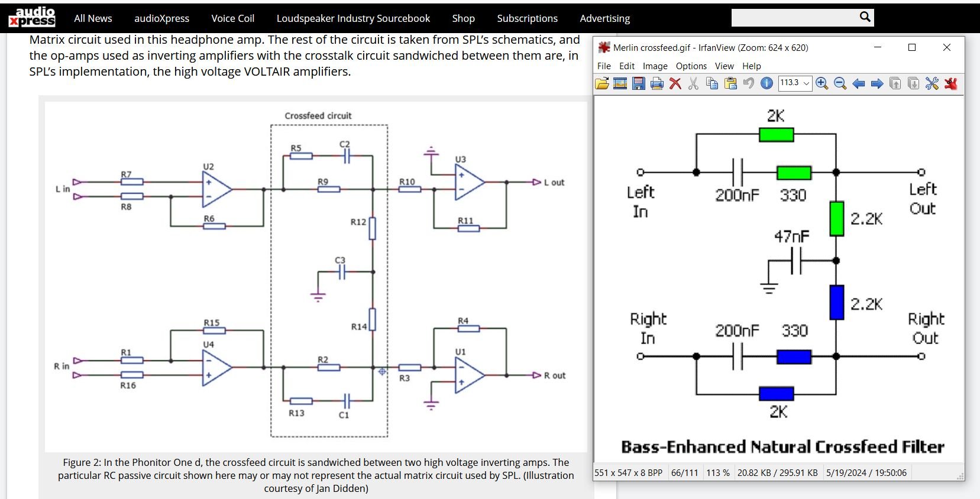Open Loudspeaker Industry Sourcebook link
The height and width of the screenshot is (499, 980).
pyautogui.click(x=353, y=18)
